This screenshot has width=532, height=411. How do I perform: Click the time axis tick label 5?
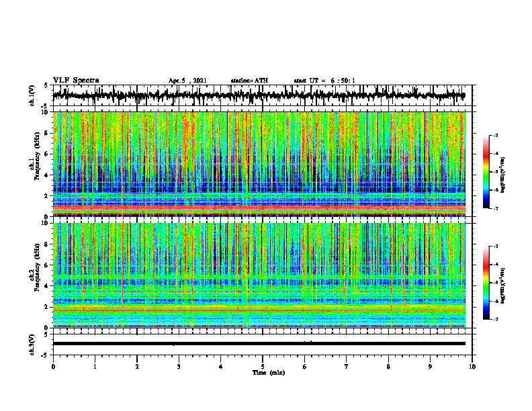pos(263,367)
